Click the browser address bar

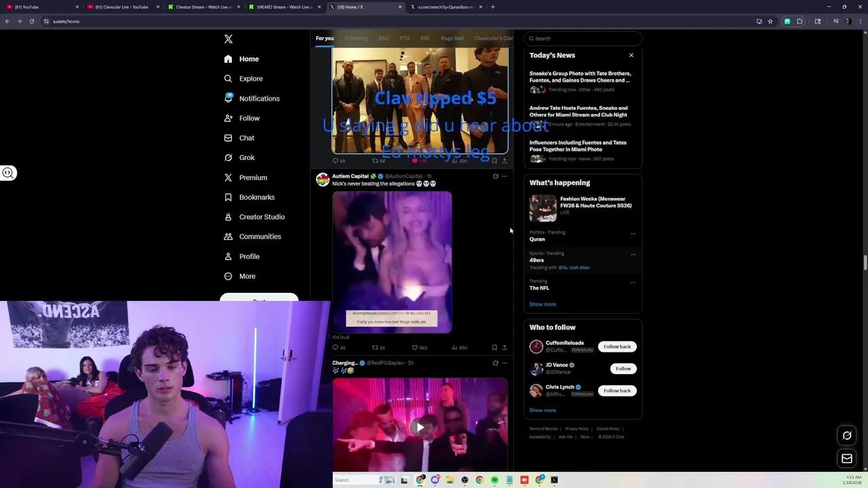coord(400,21)
